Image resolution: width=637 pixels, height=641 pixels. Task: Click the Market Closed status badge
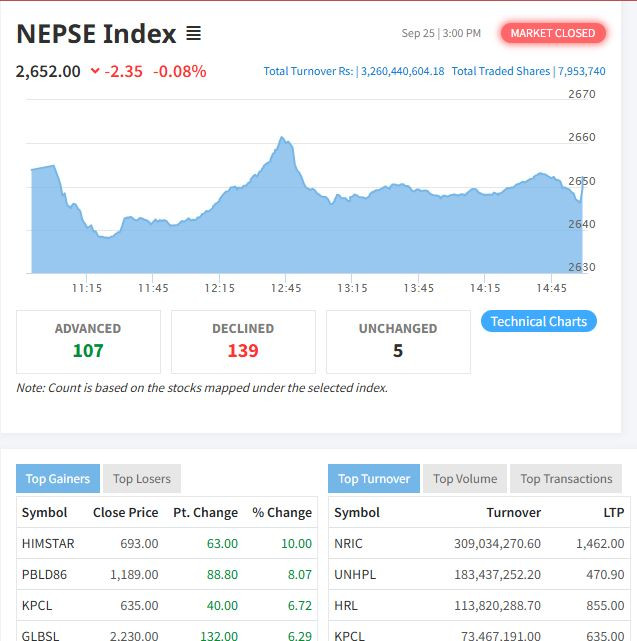click(x=552, y=33)
